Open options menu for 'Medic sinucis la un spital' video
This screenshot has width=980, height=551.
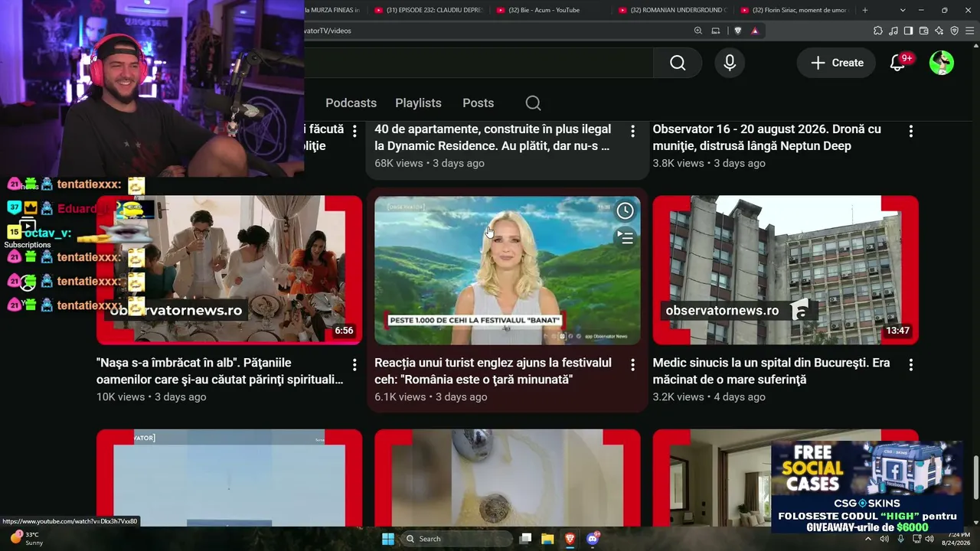point(910,365)
